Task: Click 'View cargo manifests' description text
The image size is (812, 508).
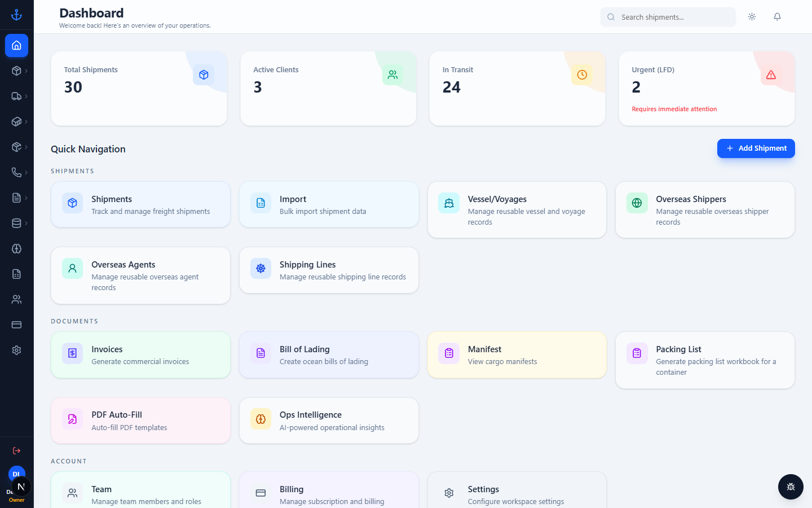Action: (x=502, y=362)
